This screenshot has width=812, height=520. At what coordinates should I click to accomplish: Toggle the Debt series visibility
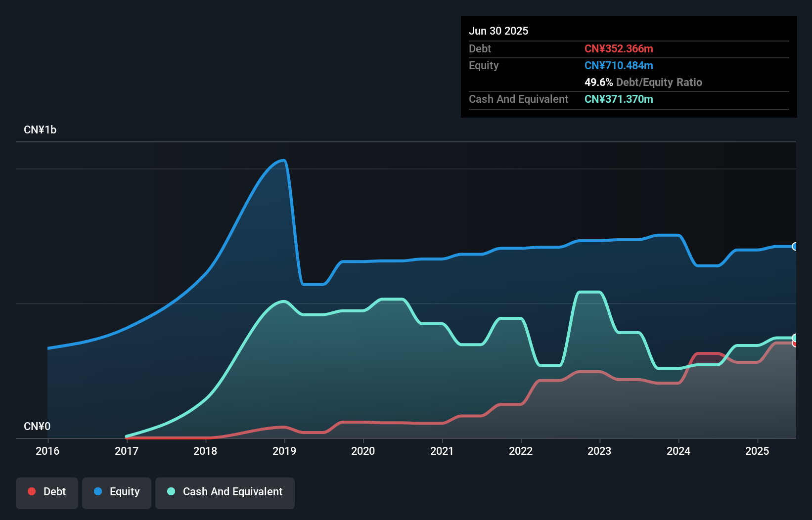[x=47, y=491]
